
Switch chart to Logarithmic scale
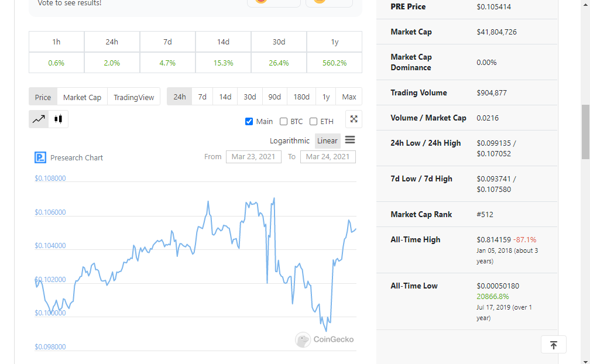click(289, 140)
